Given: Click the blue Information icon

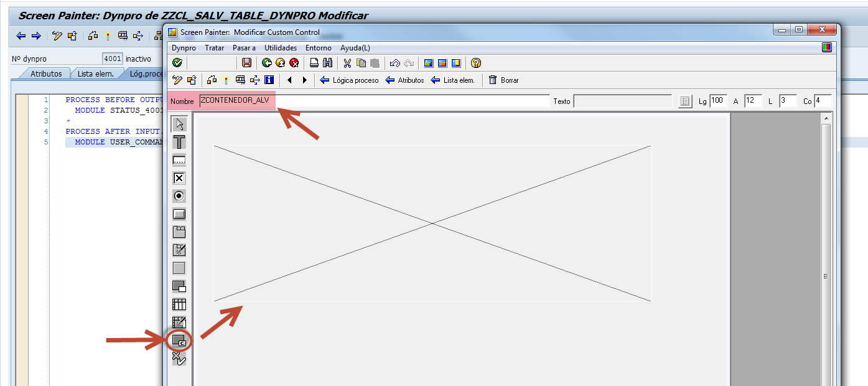Looking at the screenshot, I should click(x=269, y=80).
